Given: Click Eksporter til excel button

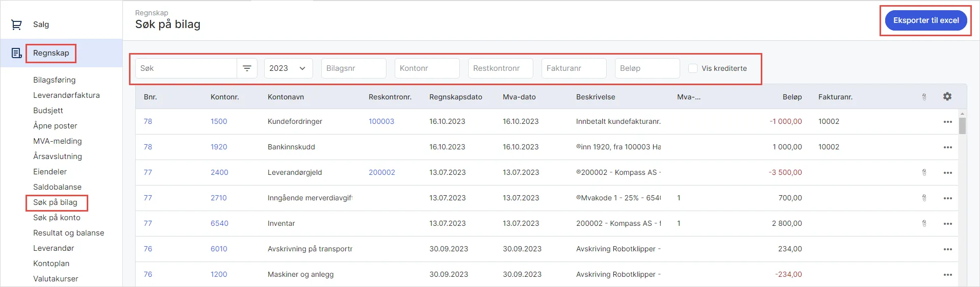Looking at the screenshot, I should tap(926, 20).
